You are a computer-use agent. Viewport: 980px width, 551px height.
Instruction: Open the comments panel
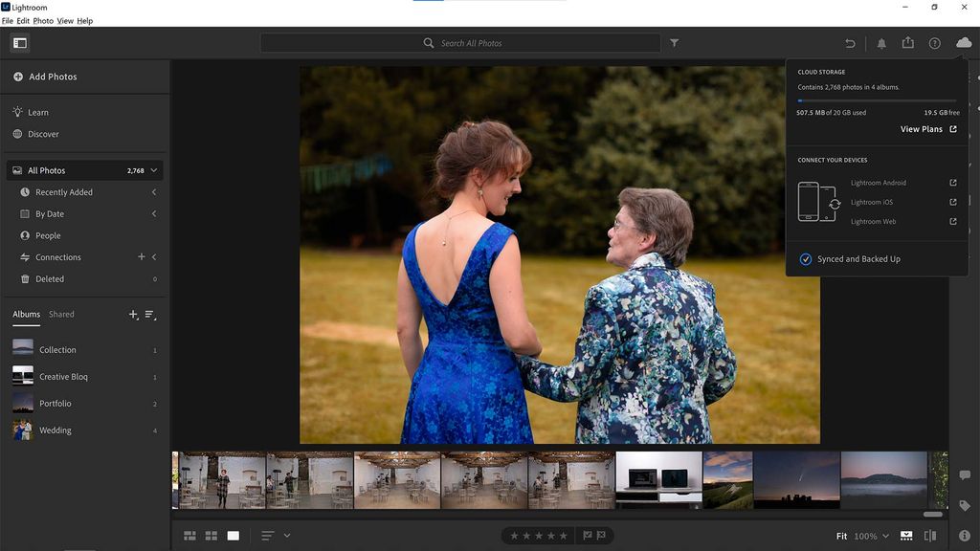click(965, 475)
